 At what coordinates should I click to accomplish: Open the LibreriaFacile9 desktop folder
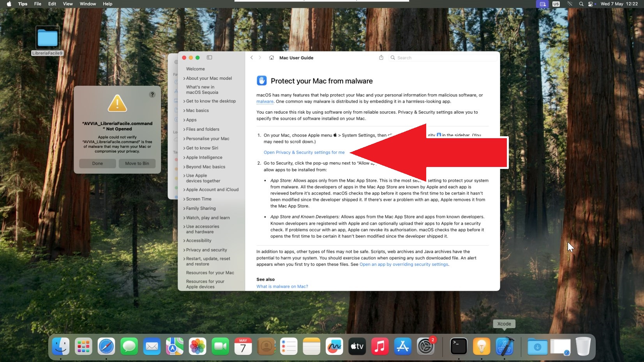(47, 39)
